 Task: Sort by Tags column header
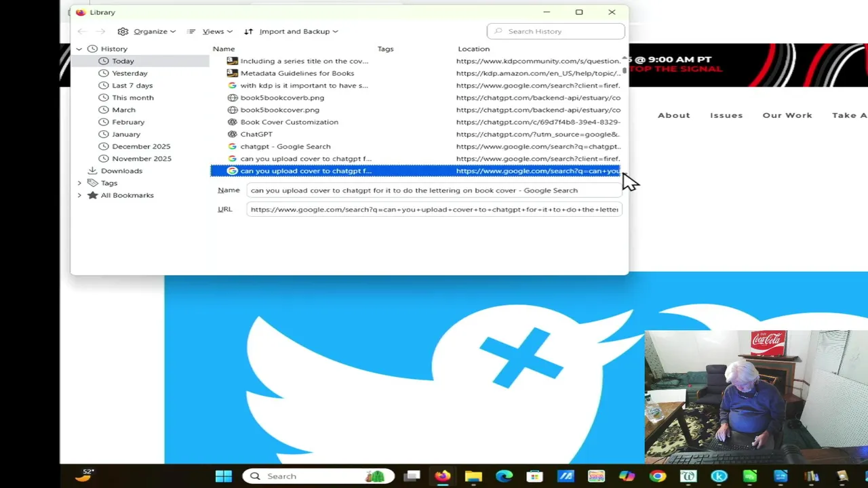pyautogui.click(x=385, y=49)
